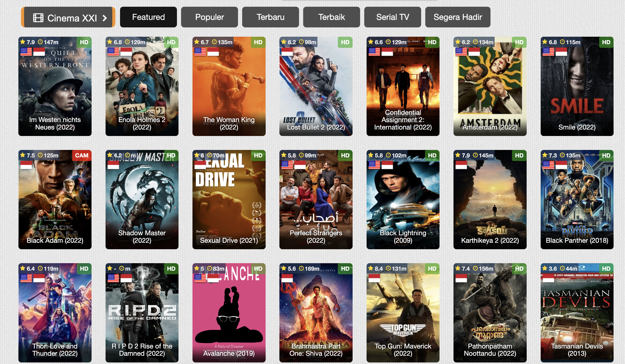Screen dimensions: 625x364
Task: Click the CAM quality badge on Black Adam
Action: pyautogui.click(x=81, y=155)
